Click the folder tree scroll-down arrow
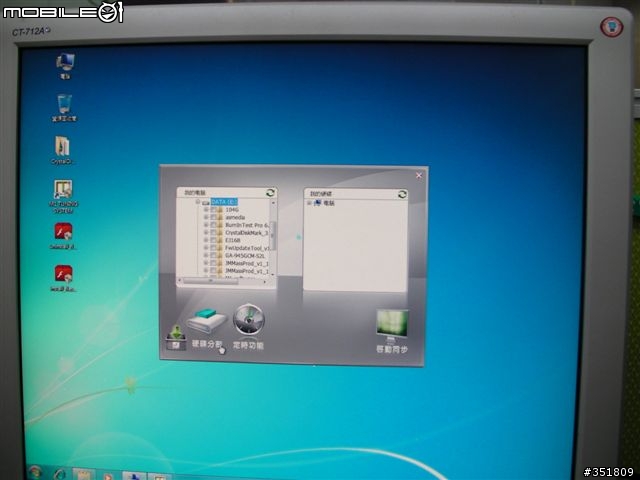Image resolution: width=640 pixels, height=480 pixels. 273,274
